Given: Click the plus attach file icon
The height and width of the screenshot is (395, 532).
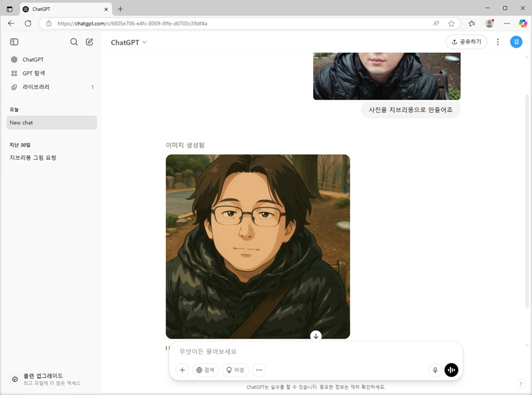Looking at the screenshot, I should click(x=182, y=370).
